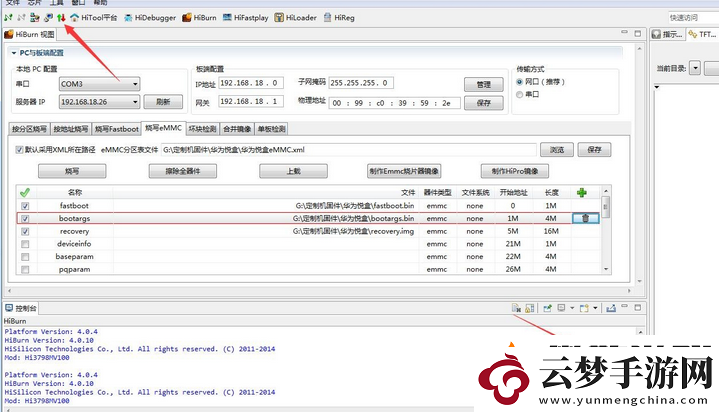Delete the bootargs row via trash icon
Viewport: 724px width, 412px height.
585,218
